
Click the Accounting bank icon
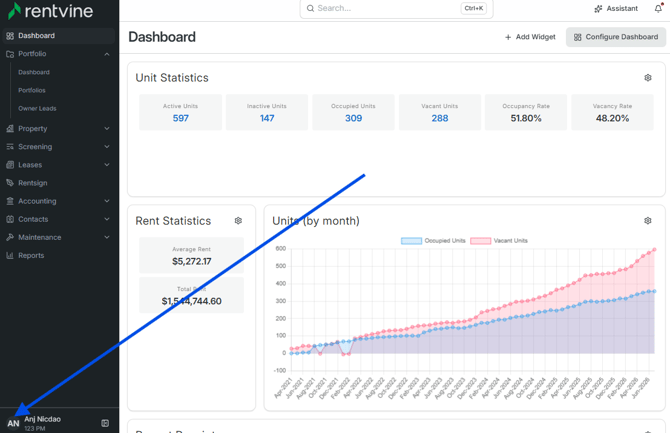10,201
